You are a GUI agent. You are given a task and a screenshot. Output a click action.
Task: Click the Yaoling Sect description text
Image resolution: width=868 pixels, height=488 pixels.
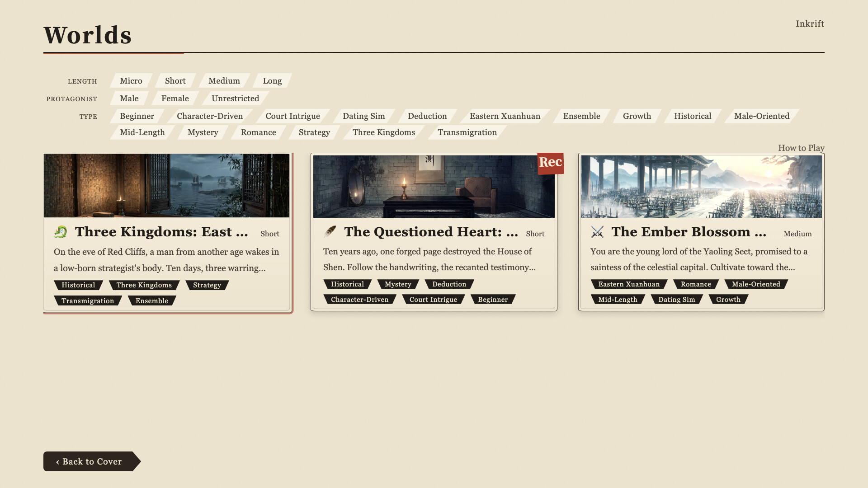[x=699, y=259]
